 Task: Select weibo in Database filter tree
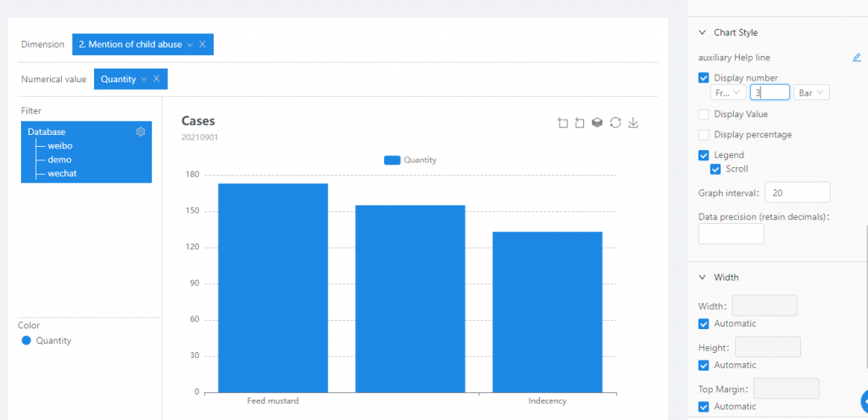pyautogui.click(x=60, y=146)
